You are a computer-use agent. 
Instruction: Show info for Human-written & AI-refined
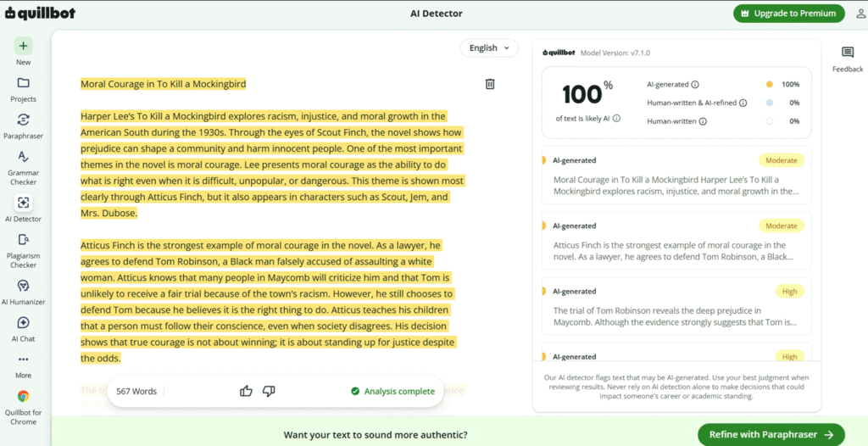(x=743, y=103)
